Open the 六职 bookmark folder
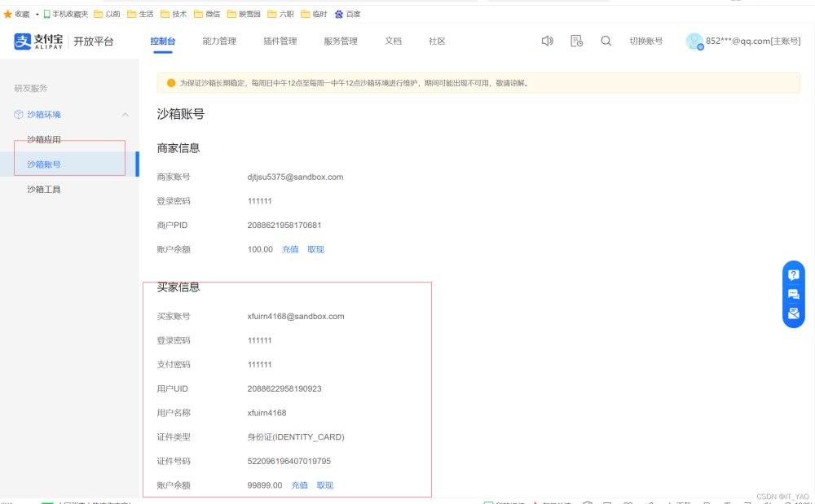 280,14
